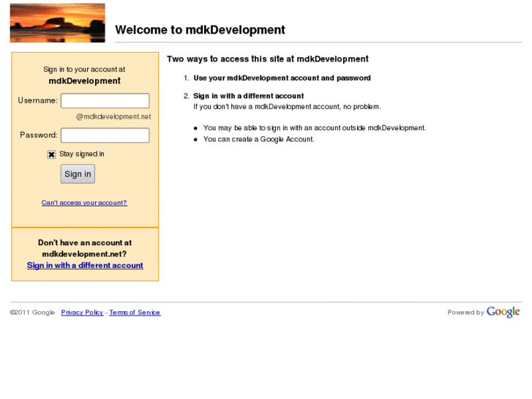532x399 pixels.
Task: Open the Terms of Service link
Action: tap(135, 313)
